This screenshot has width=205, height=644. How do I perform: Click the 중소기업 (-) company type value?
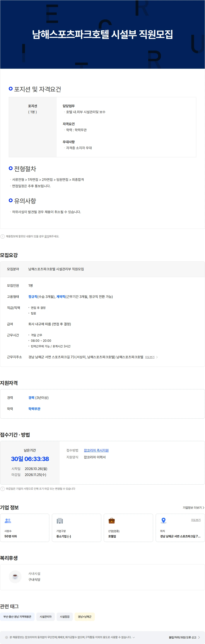(x=64, y=536)
